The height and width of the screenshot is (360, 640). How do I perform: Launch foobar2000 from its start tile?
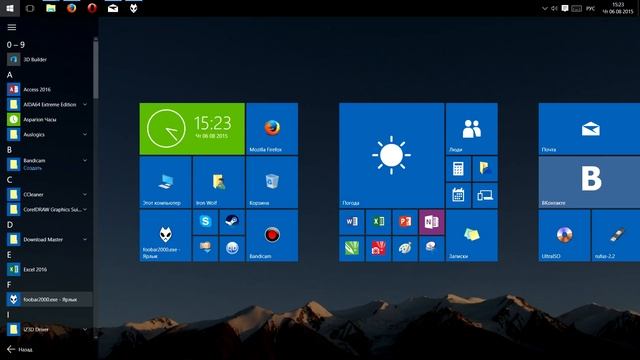tap(165, 236)
